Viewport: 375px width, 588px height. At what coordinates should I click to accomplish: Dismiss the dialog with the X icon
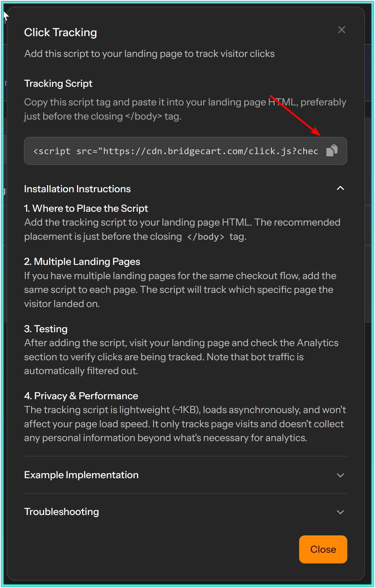tap(341, 30)
